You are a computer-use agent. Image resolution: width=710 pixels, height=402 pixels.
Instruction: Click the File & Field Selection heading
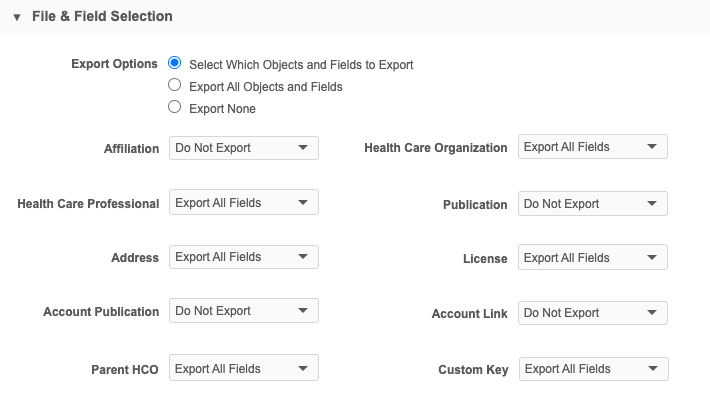point(103,17)
